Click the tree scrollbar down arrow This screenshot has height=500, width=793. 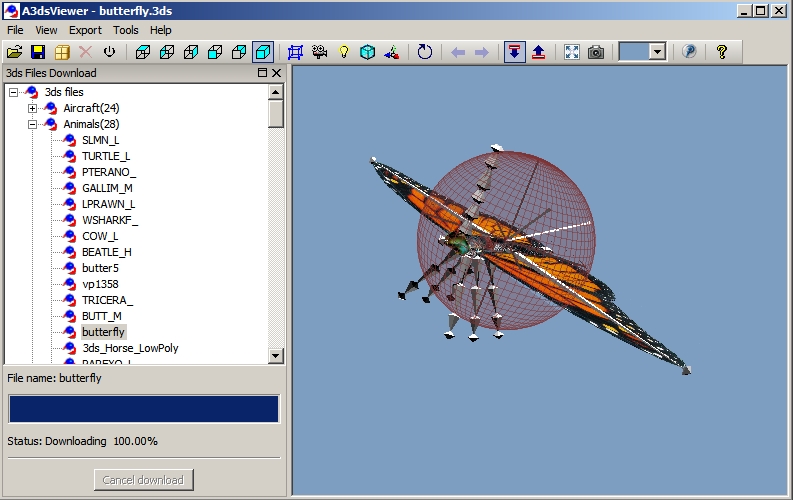[x=276, y=356]
